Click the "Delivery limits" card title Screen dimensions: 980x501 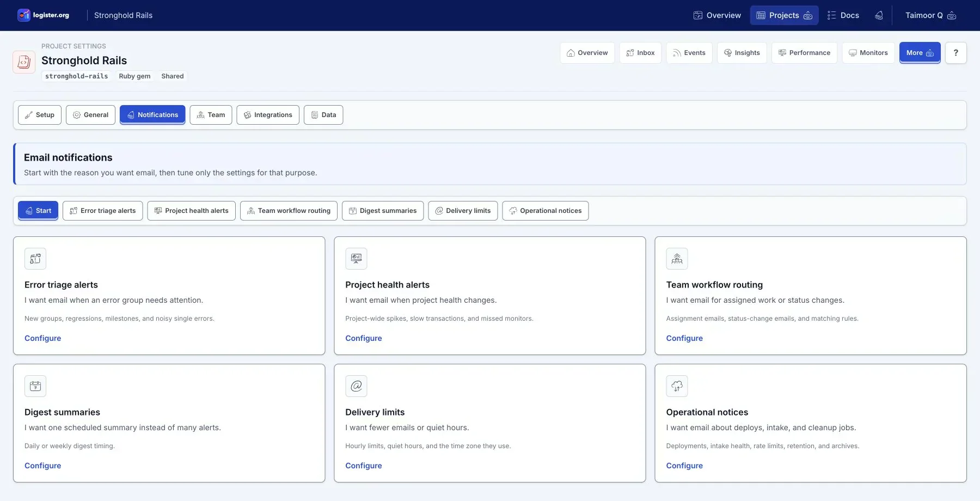pyautogui.click(x=375, y=412)
